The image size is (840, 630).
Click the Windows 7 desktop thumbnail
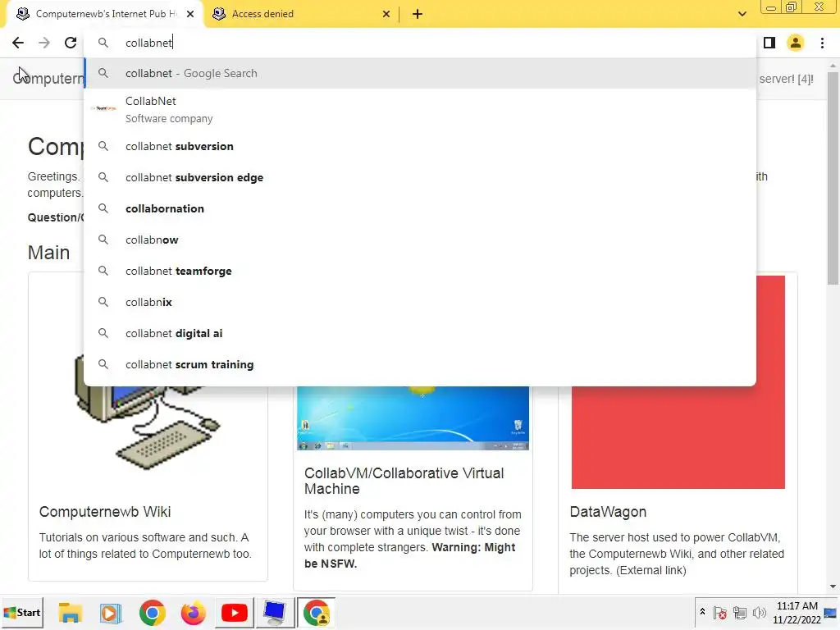point(413,418)
